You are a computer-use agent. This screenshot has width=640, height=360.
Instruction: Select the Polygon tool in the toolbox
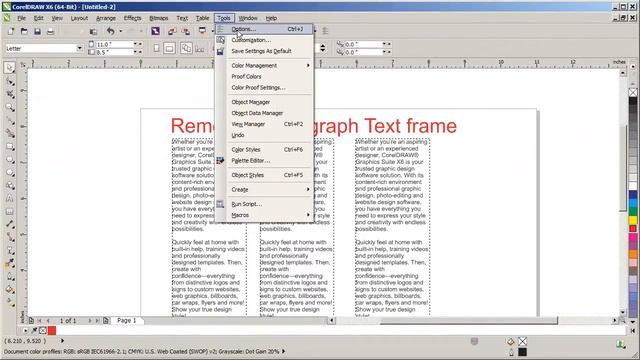[10, 173]
